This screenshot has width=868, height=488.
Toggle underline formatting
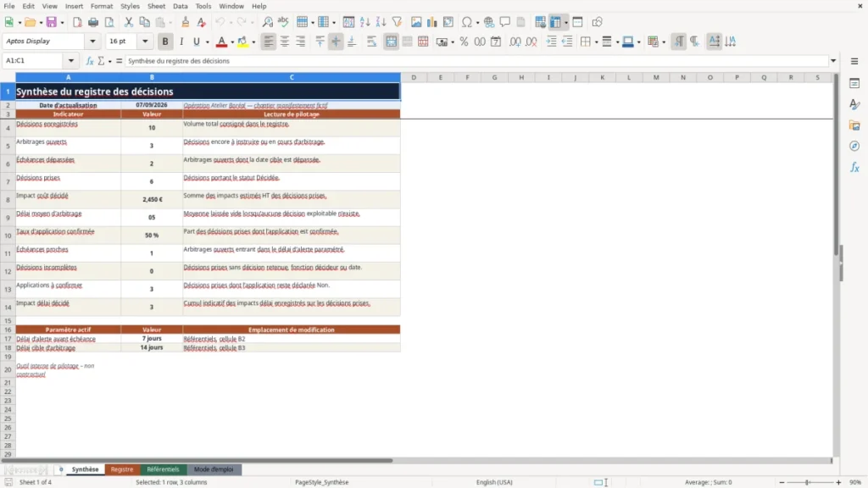coord(196,42)
